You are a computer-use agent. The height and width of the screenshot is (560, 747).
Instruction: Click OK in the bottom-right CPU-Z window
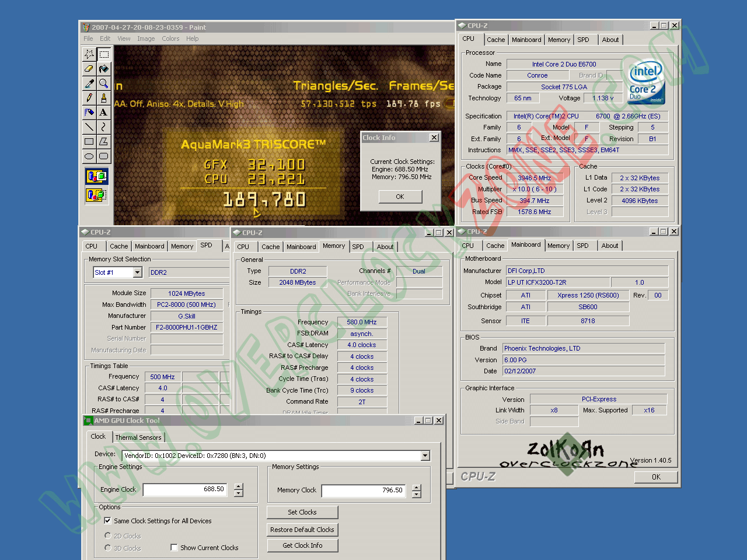coord(656,477)
